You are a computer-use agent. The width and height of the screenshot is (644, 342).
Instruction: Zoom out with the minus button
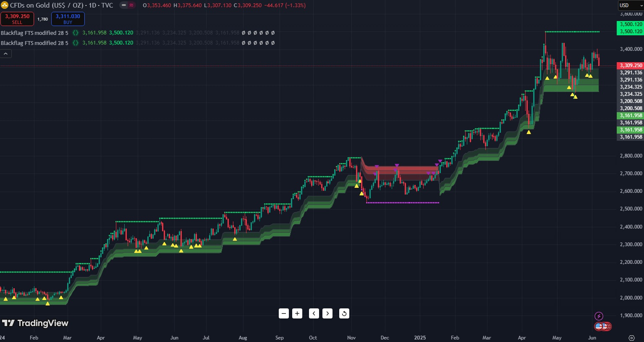[284, 313]
